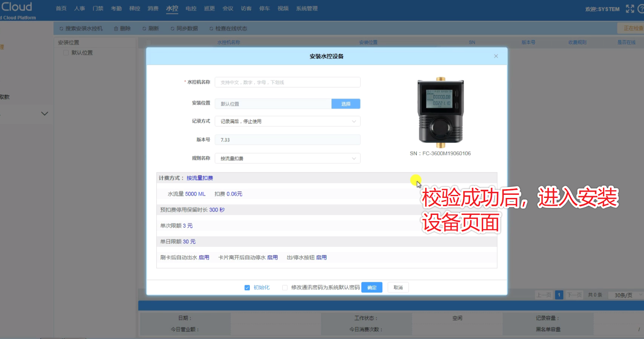
Task: Check the 默认位置 tree checkbox
Action: [66, 53]
